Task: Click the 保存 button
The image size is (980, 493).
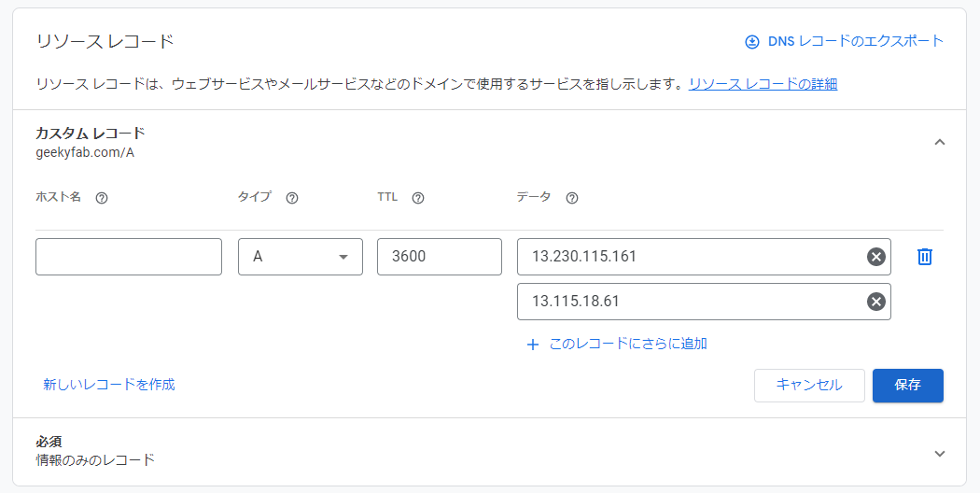Action: pos(907,386)
